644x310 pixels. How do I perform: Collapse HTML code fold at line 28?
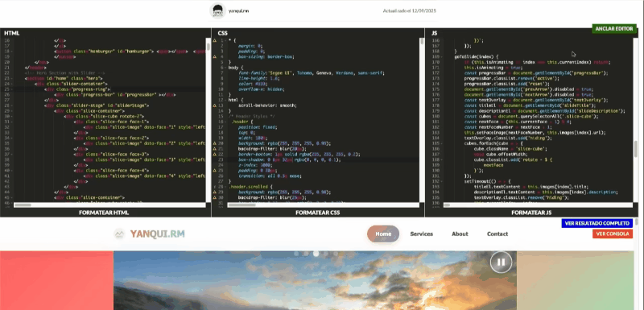click(11, 105)
